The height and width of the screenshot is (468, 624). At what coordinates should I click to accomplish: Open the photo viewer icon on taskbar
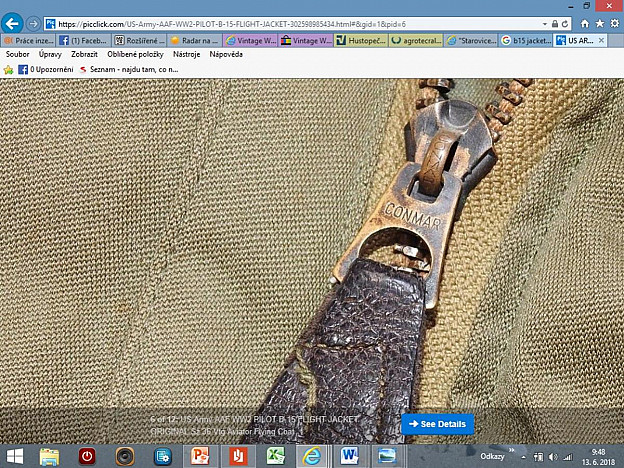tap(387, 456)
